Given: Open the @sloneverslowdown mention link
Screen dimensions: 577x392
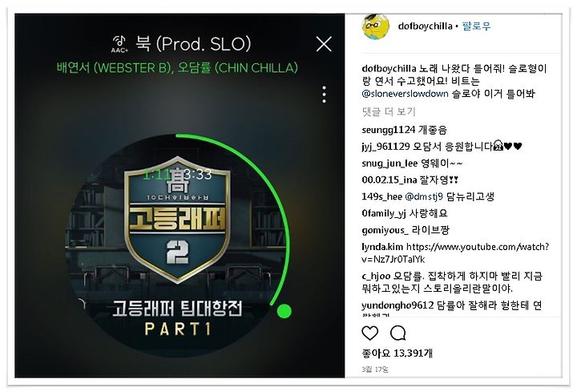Looking at the screenshot, I should click(x=406, y=94).
